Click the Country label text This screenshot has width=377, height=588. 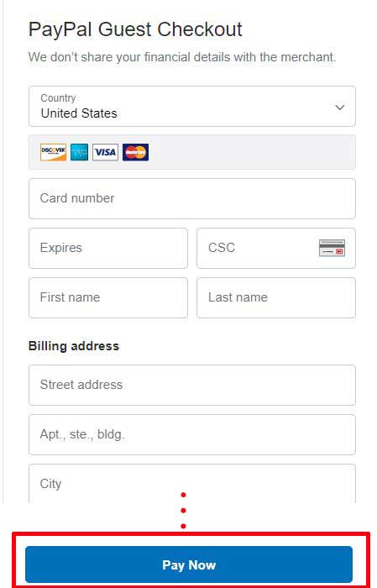click(58, 98)
